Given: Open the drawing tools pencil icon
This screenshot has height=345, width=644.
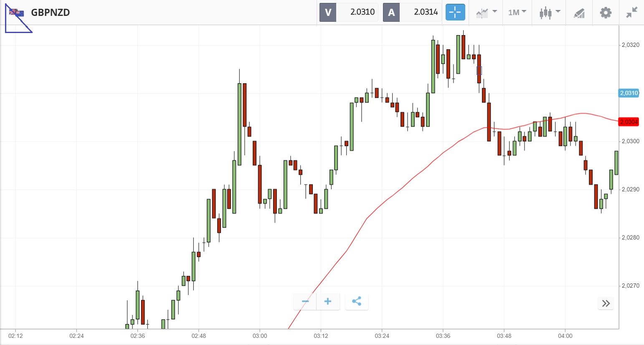Looking at the screenshot, I should click(x=579, y=13).
